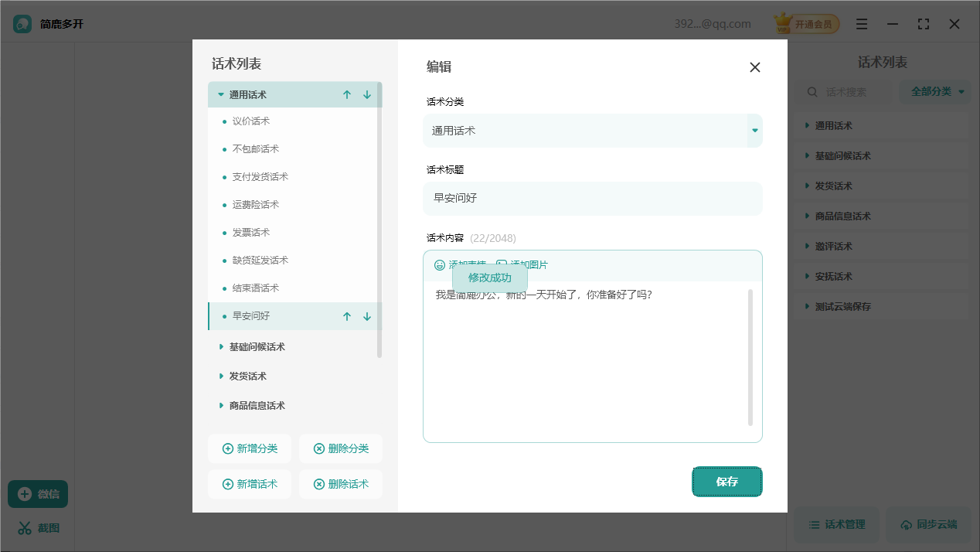This screenshot has width=980, height=552.
Task: Click the 开通会员 VIP crown badge
Action: pos(806,24)
